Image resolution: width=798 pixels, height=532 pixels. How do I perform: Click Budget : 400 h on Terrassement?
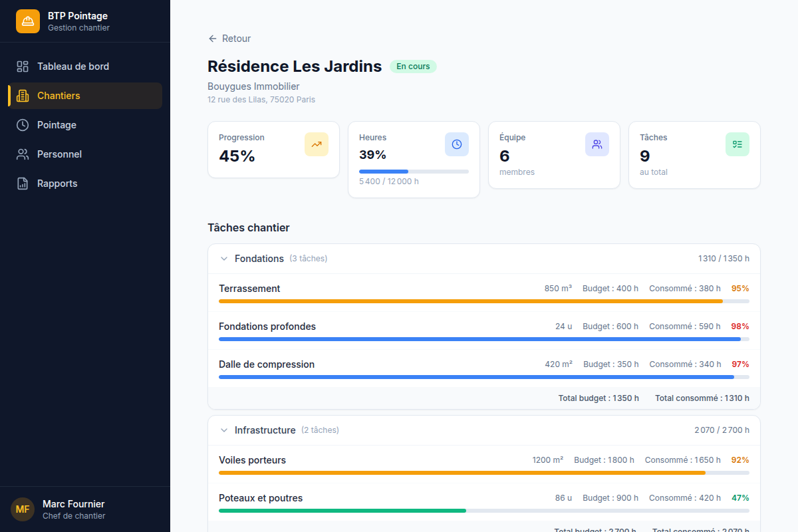610,289
